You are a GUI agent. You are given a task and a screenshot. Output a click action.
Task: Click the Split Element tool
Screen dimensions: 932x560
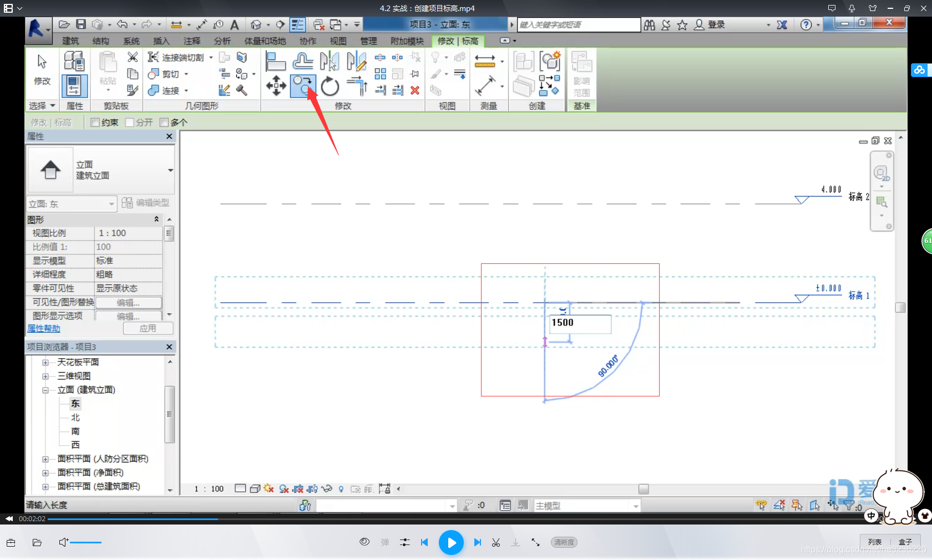pos(380,58)
